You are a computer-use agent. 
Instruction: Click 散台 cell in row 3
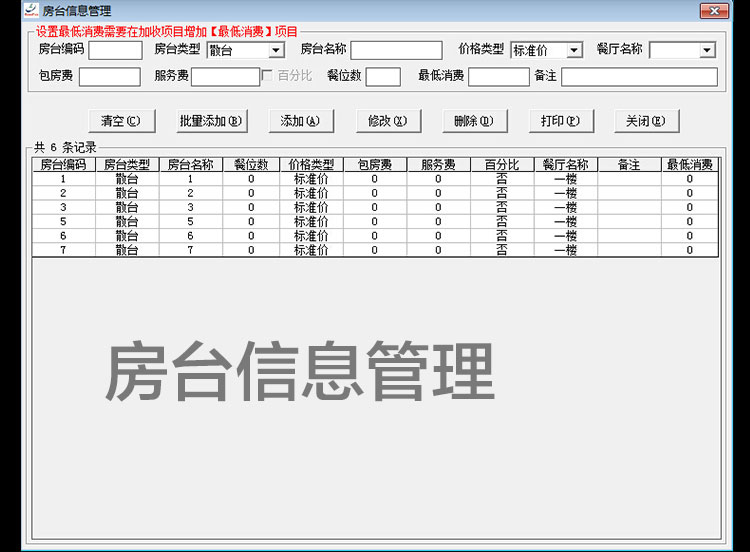(127, 208)
